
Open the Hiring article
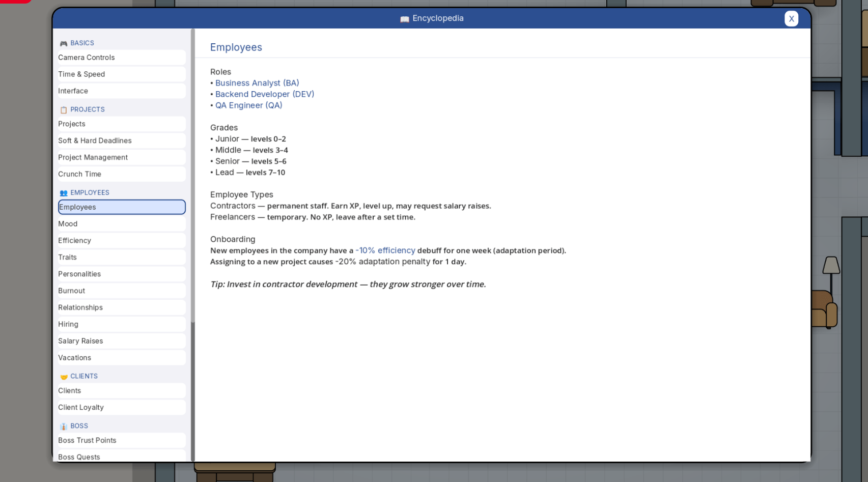122,325
